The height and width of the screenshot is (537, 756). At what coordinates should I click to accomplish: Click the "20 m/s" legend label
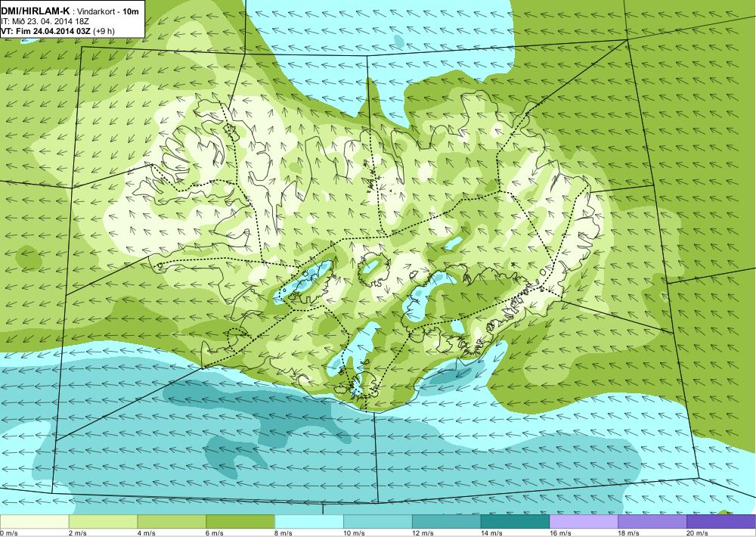pyautogui.click(x=698, y=533)
